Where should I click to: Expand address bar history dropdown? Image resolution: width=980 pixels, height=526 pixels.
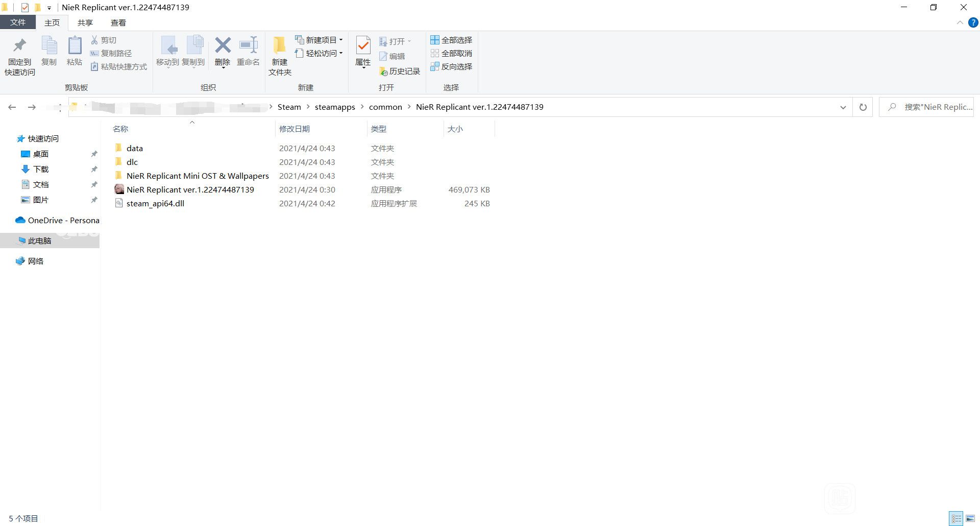click(x=843, y=107)
